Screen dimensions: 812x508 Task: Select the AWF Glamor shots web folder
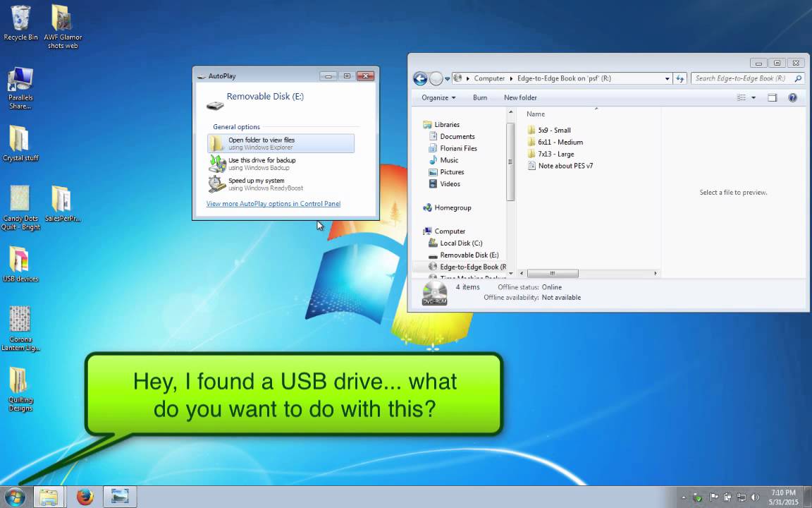pyautogui.click(x=63, y=27)
